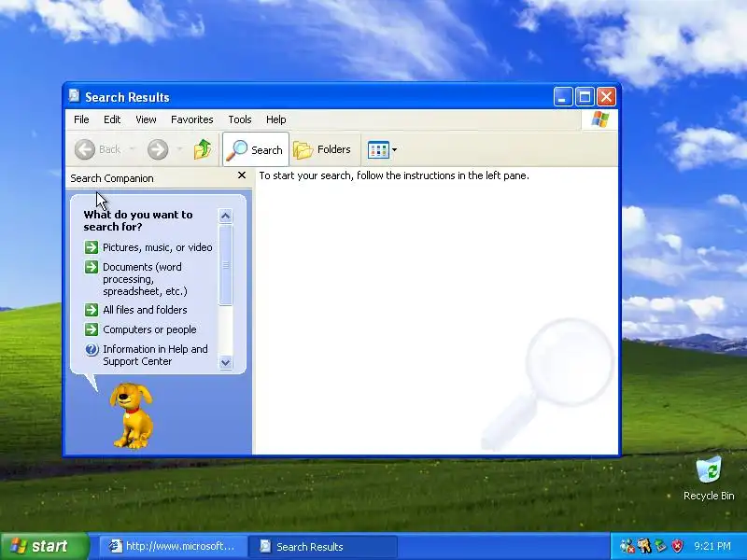Click the Forward arrow toolbar icon

click(x=157, y=149)
